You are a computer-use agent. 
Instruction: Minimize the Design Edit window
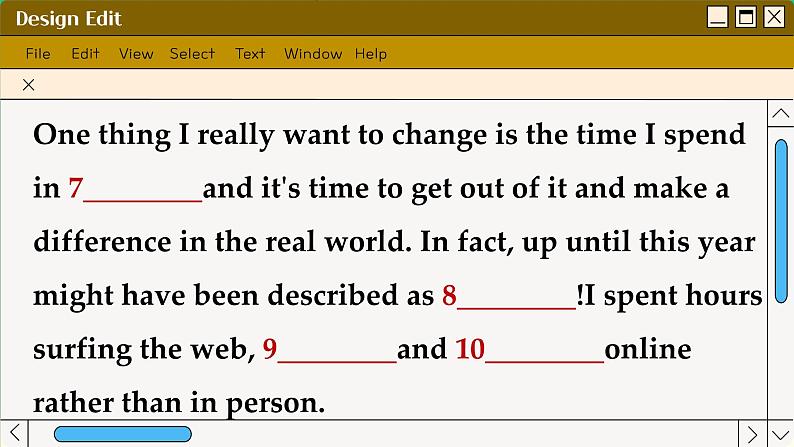717,17
